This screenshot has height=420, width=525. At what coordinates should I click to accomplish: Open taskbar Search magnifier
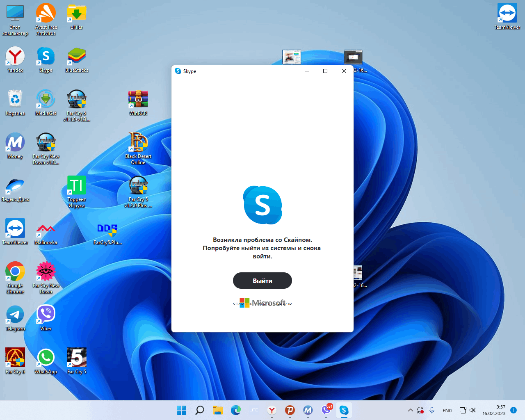[x=200, y=410]
